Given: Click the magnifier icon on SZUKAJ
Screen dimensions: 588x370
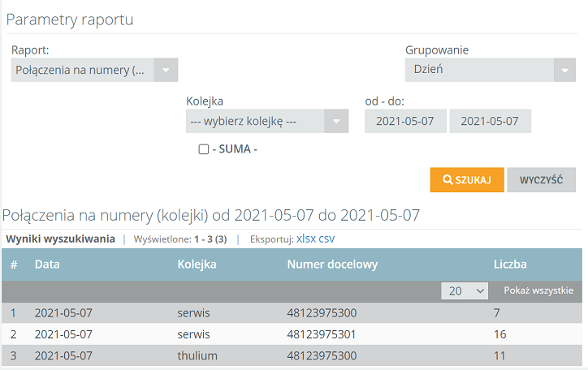Looking at the screenshot, I should [447, 180].
